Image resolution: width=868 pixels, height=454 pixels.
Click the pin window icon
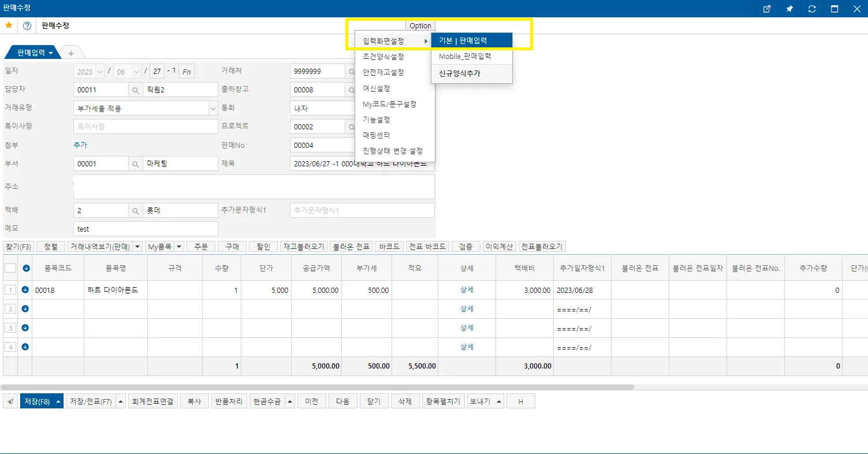tap(789, 9)
